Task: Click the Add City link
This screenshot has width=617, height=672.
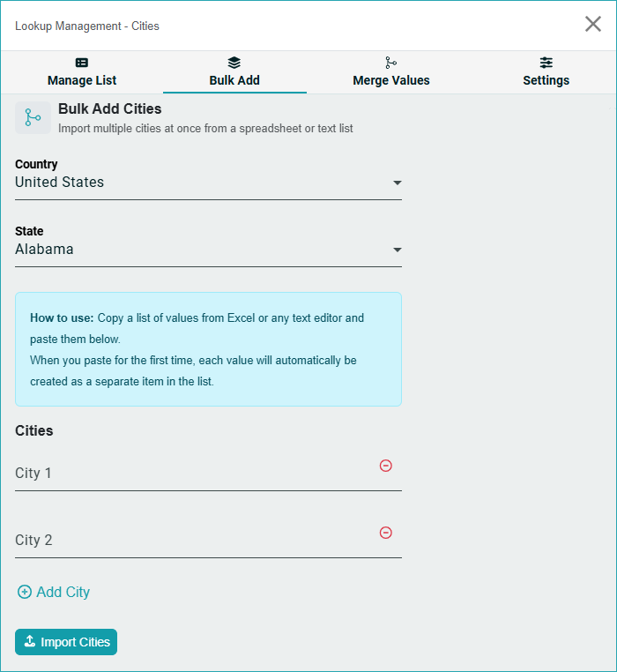Action: click(63, 593)
